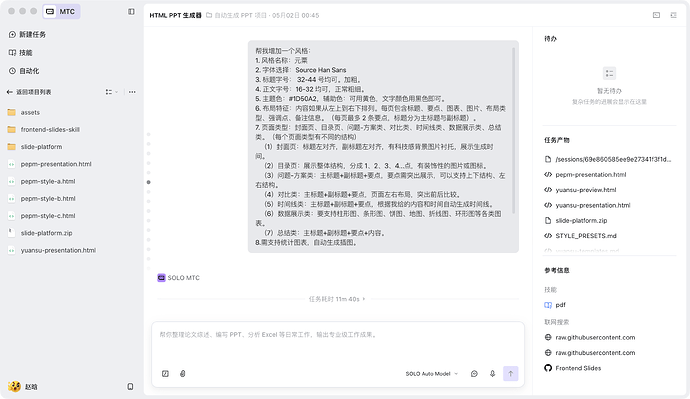Start voice input with microphone icon

[x=492, y=373]
